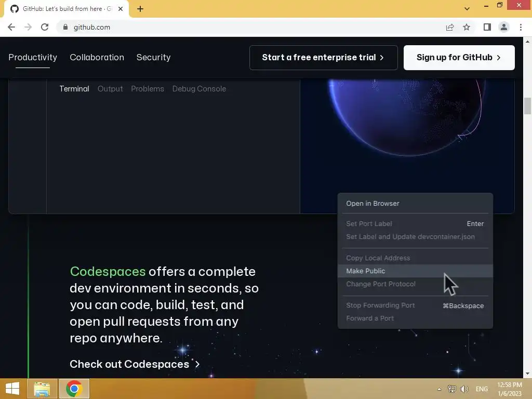Switch to the Terminal panel tab
The height and width of the screenshot is (399, 532).
pyautogui.click(x=74, y=89)
